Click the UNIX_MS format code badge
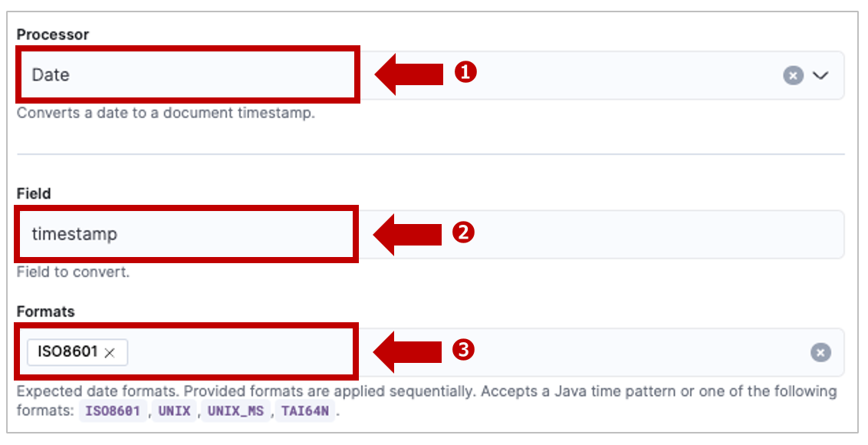 pos(236,411)
